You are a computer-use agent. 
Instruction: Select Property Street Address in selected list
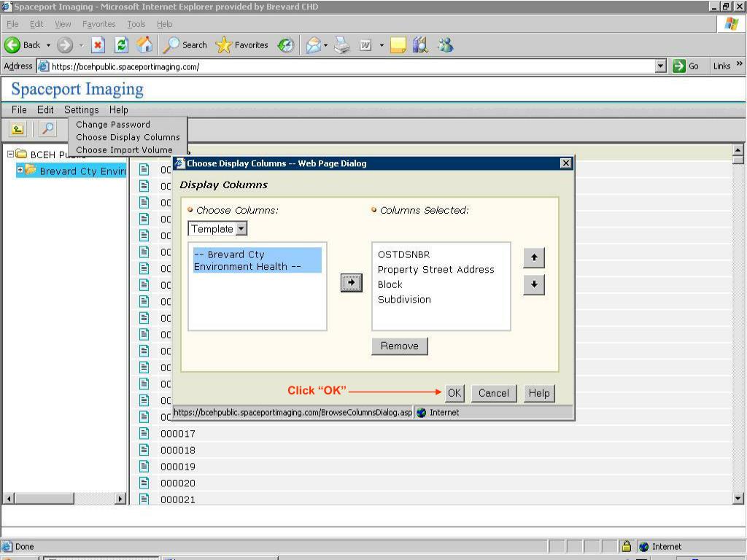[436, 270]
